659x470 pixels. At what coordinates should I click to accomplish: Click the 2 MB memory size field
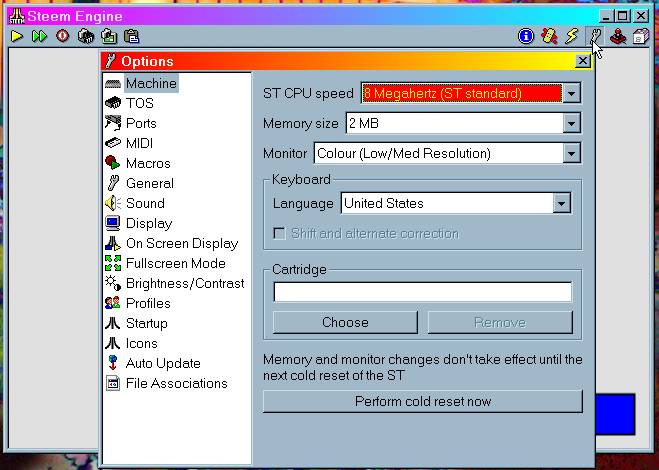click(454, 124)
